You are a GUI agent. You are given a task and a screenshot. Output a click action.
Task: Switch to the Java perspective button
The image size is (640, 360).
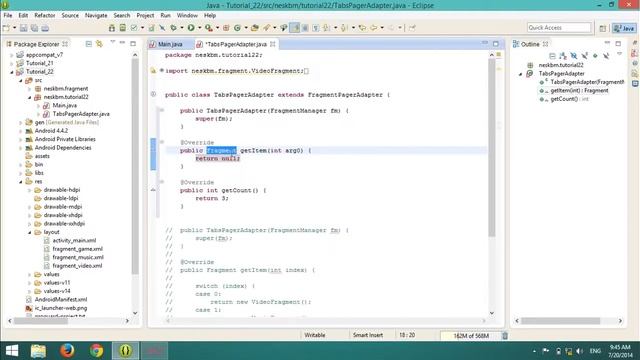point(624,28)
